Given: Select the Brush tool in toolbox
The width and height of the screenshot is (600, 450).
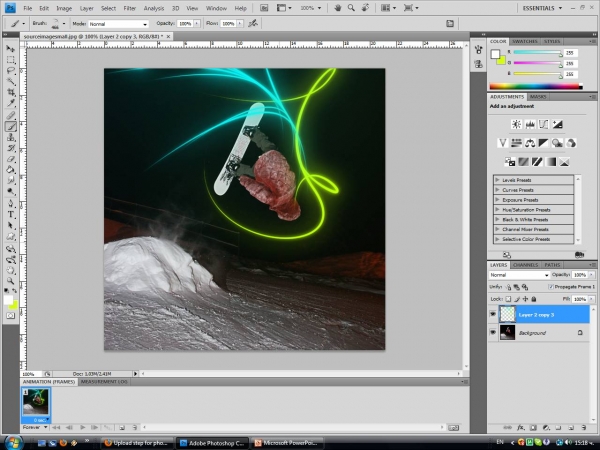Looking at the screenshot, I should 10,126.
